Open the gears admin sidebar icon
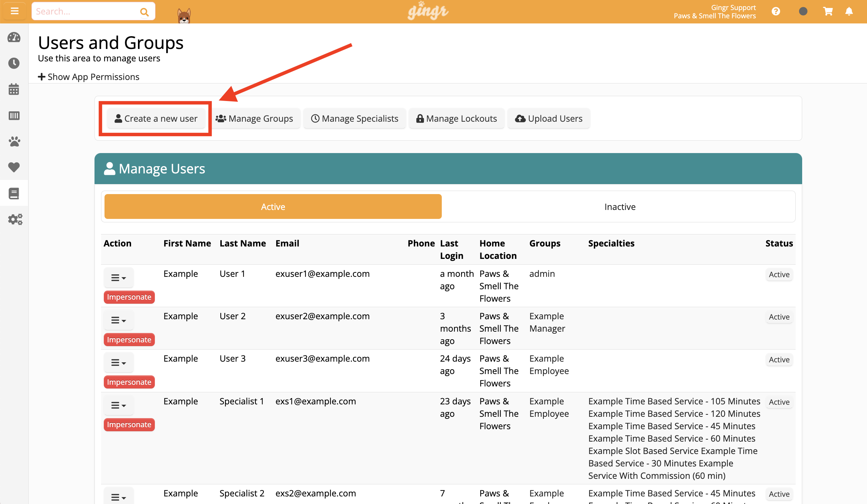 tap(15, 219)
